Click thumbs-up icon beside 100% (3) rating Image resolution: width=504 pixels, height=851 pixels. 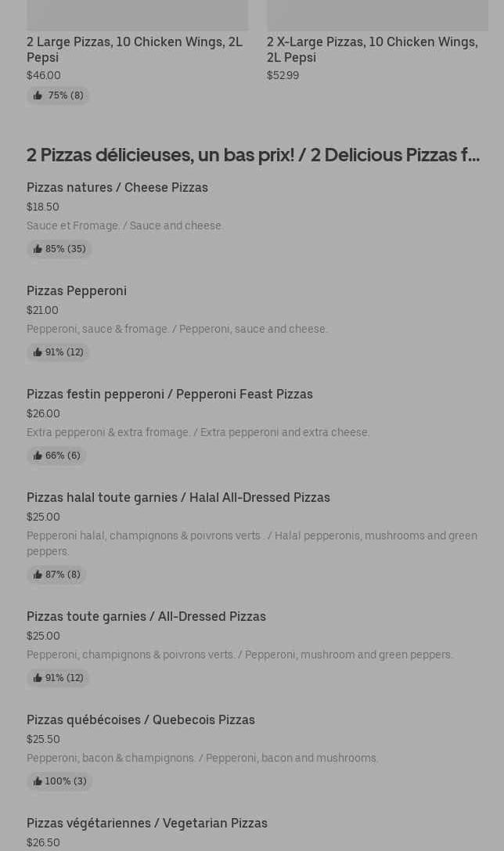tap(38, 781)
